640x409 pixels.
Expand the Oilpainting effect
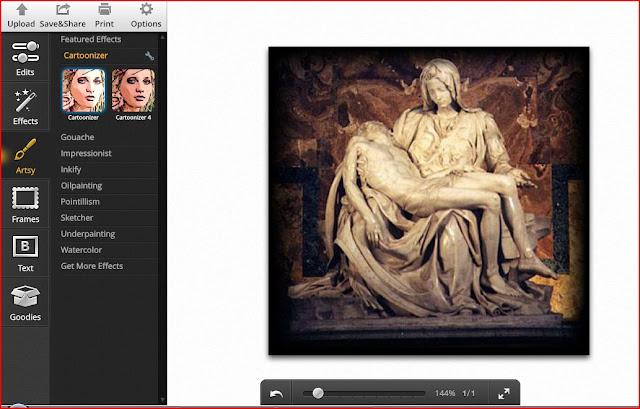(81, 186)
